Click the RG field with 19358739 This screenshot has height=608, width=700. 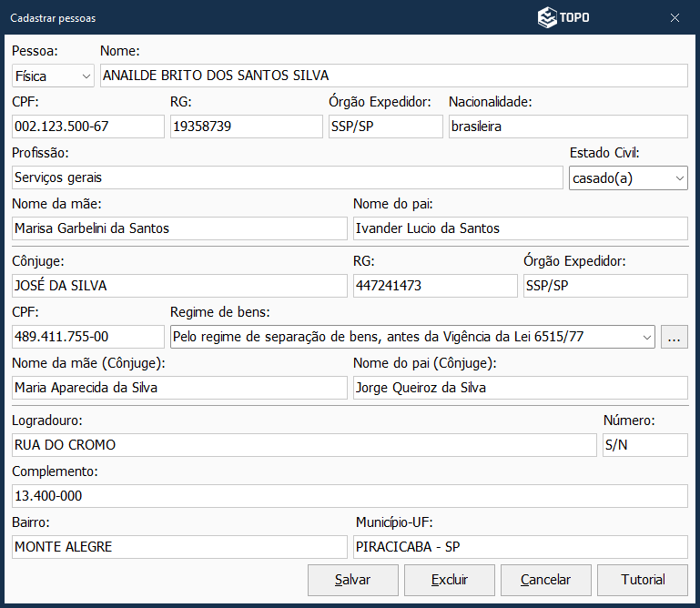(x=246, y=127)
